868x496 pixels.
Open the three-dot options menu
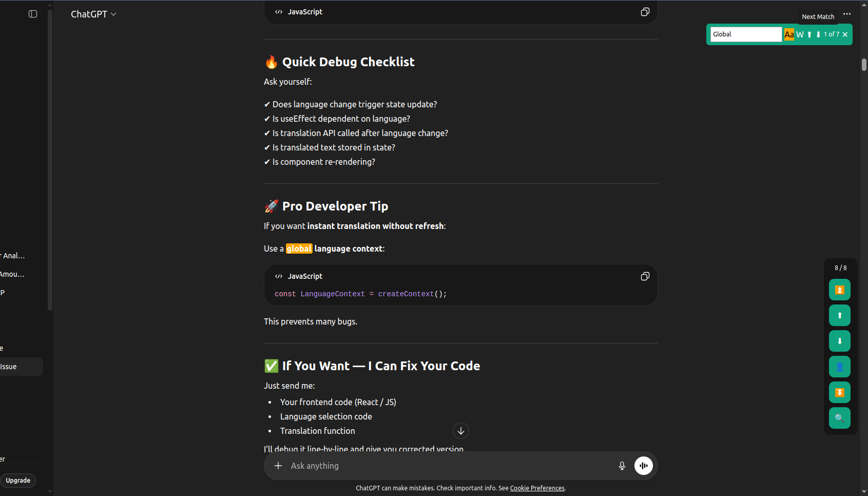(x=847, y=14)
